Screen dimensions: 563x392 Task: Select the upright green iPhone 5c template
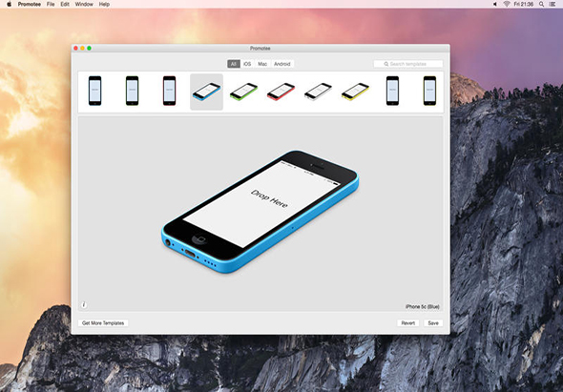point(132,91)
